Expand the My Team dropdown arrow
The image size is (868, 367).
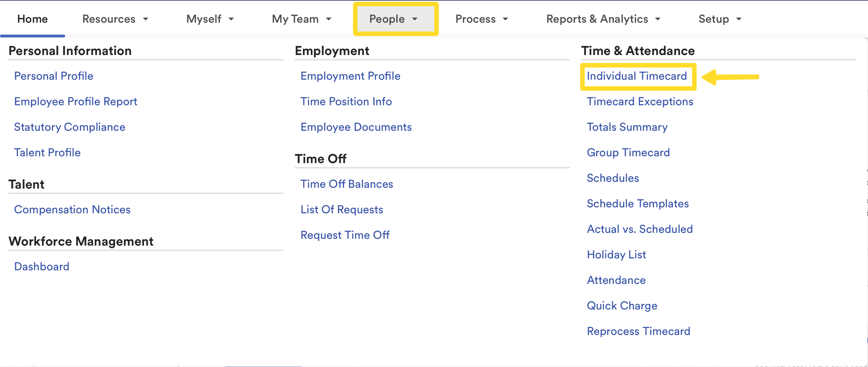[329, 19]
